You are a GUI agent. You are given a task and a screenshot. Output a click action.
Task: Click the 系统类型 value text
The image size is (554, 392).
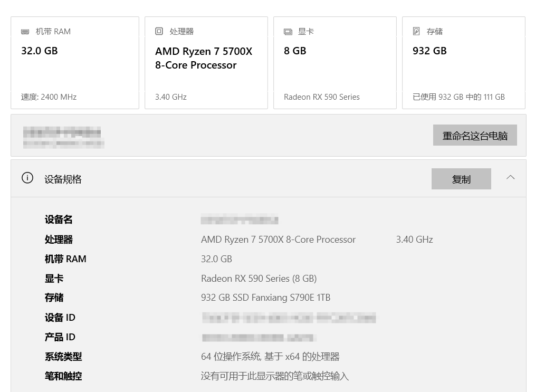click(x=270, y=357)
